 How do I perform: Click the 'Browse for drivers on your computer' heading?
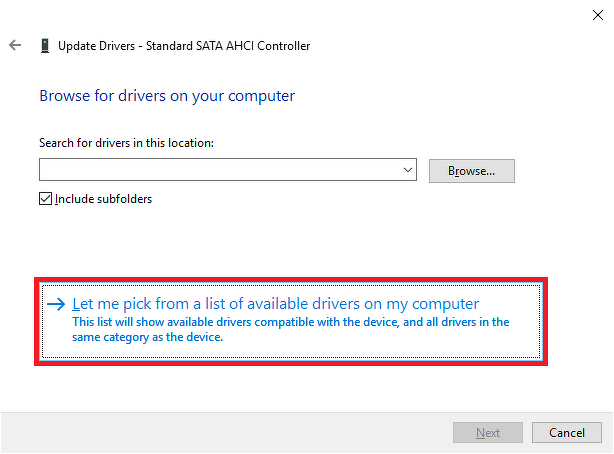click(x=167, y=96)
